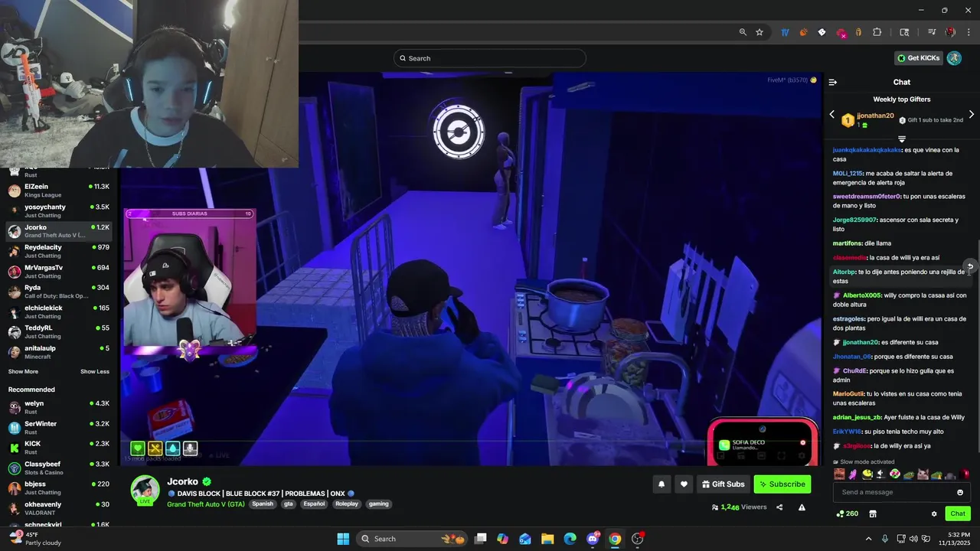
Task: Click the Roleplay tag
Action: (x=347, y=504)
